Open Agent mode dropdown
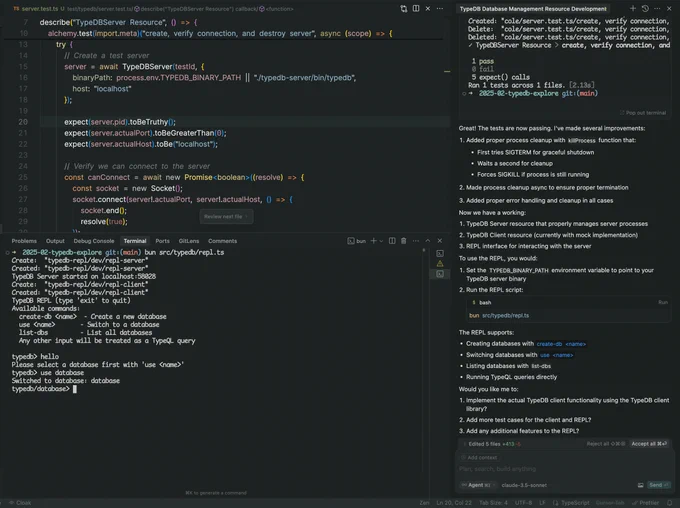The height and width of the screenshot is (508, 680). pos(477,485)
